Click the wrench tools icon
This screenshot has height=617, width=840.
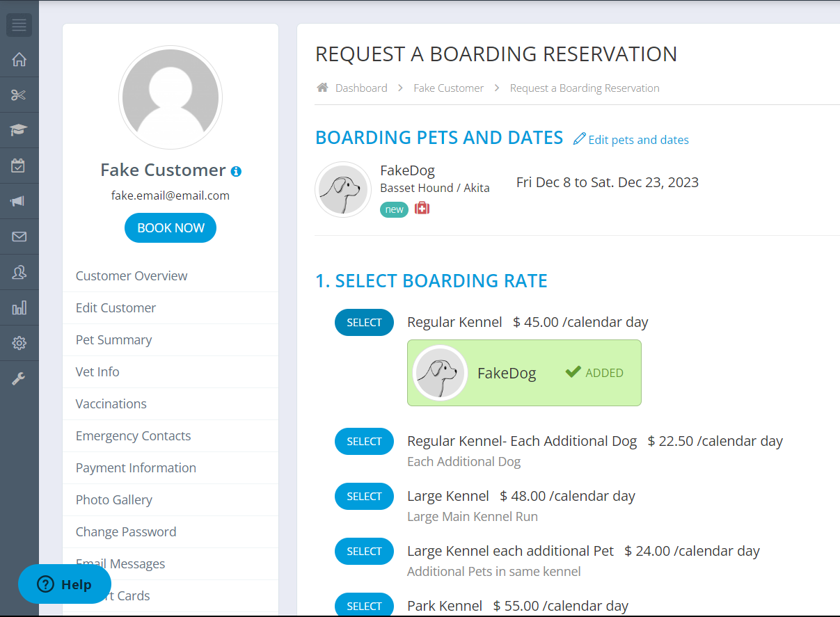[x=19, y=378]
